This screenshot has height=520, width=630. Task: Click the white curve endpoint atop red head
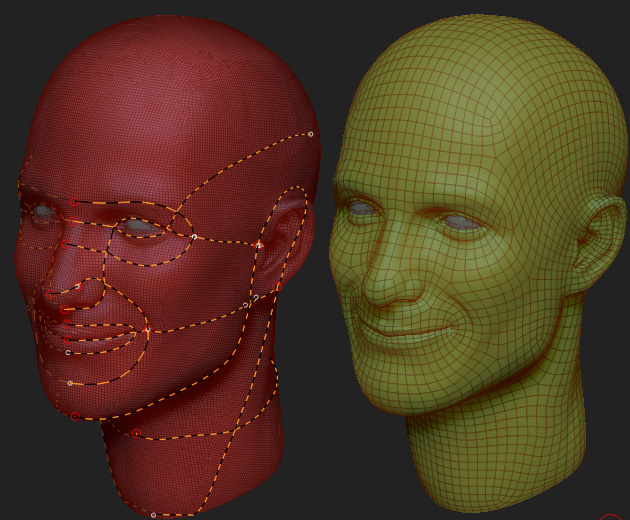pyautogui.click(x=310, y=133)
